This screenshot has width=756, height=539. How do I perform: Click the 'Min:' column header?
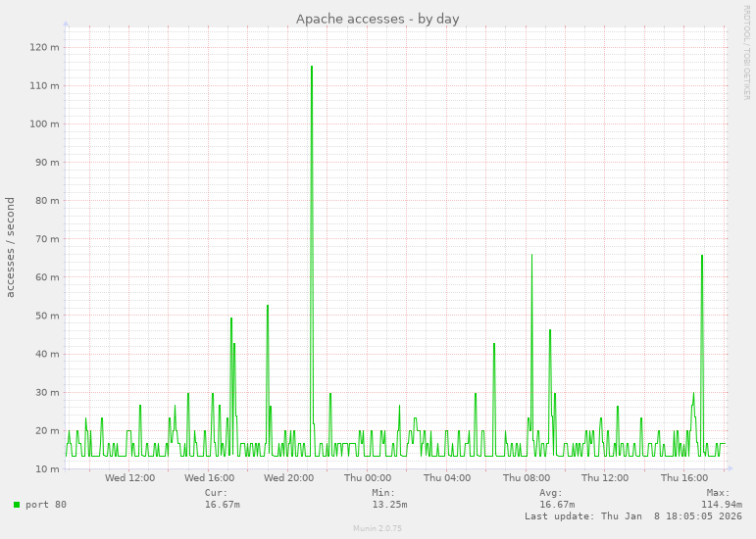(x=383, y=493)
